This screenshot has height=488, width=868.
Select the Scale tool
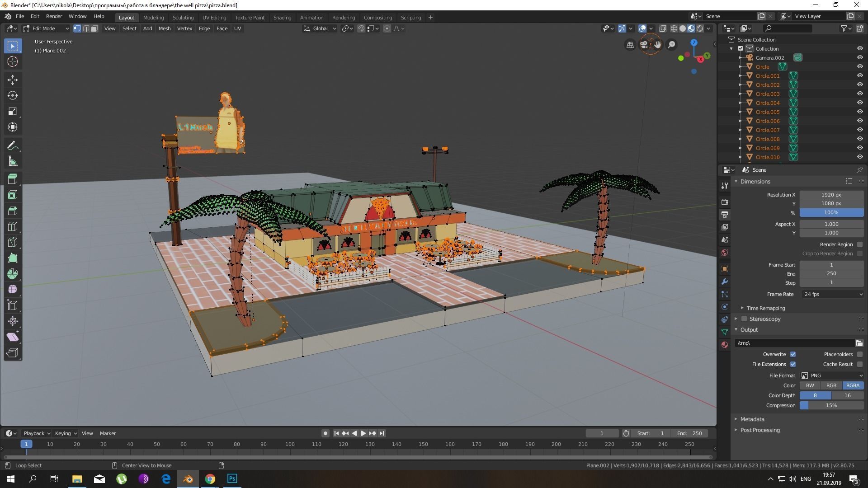pyautogui.click(x=13, y=111)
